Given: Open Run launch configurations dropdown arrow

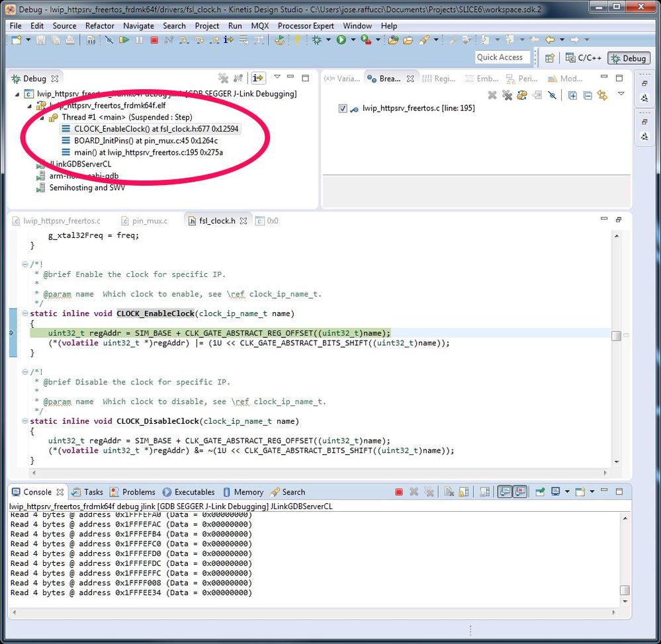Looking at the screenshot, I should tap(353, 40).
